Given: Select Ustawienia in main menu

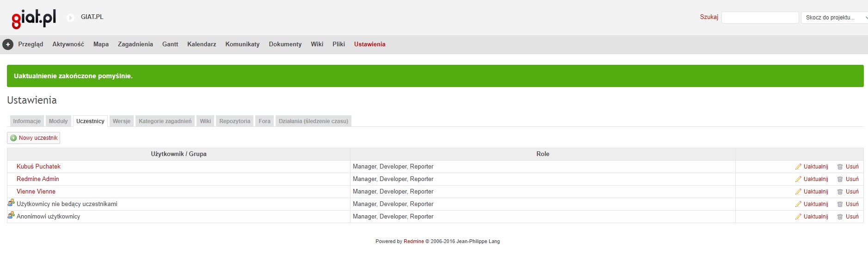Looking at the screenshot, I should point(369,44).
